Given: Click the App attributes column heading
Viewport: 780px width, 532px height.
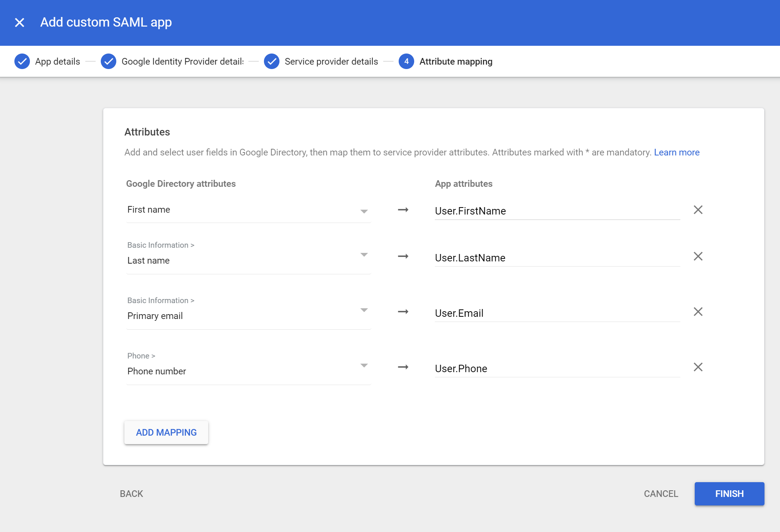Looking at the screenshot, I should coord(464,183).
